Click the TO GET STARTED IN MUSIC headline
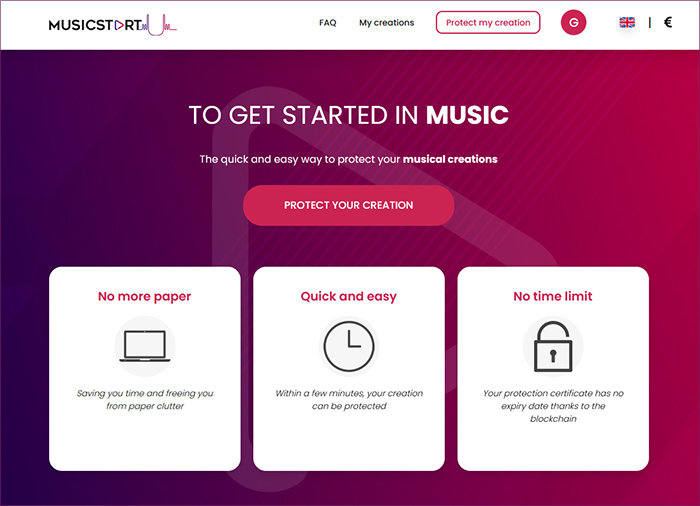This screenshot has height=506, width=700. (349, 115)
